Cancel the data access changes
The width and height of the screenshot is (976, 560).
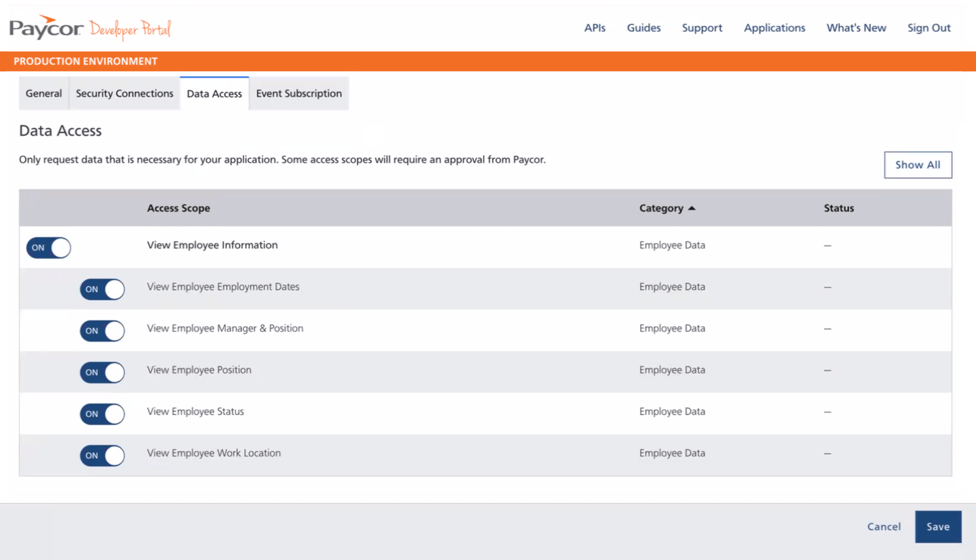click(x=884, y=527)
